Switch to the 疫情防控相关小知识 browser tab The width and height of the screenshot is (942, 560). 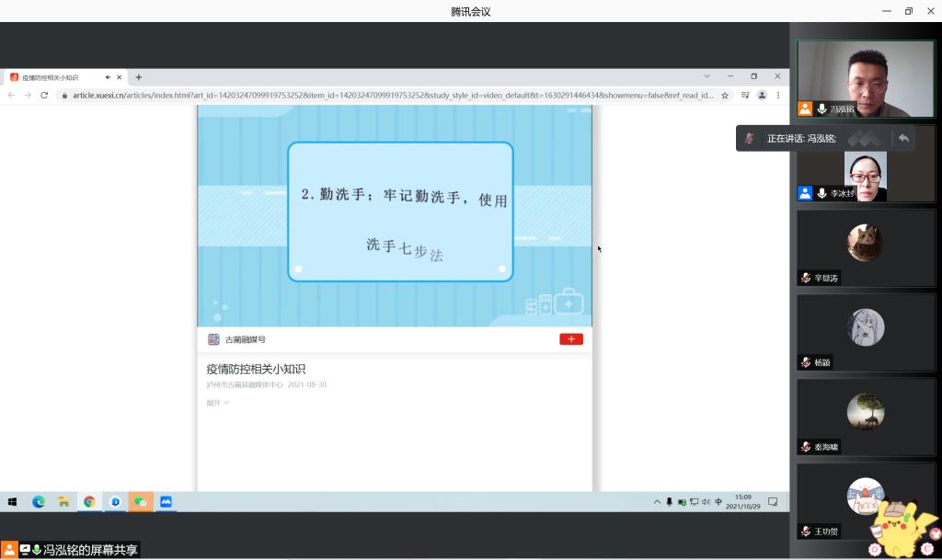tap(55, 77)
